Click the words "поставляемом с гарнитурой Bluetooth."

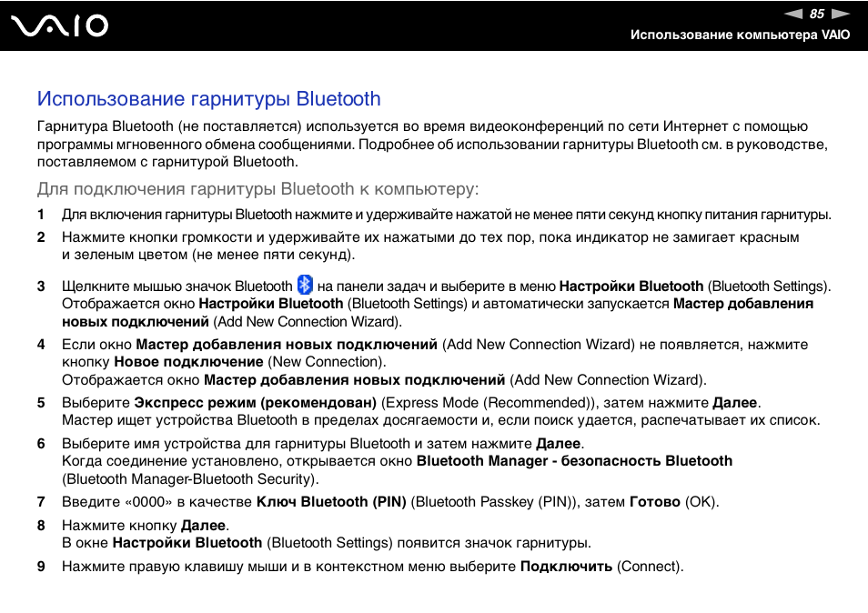coord(167,162)
